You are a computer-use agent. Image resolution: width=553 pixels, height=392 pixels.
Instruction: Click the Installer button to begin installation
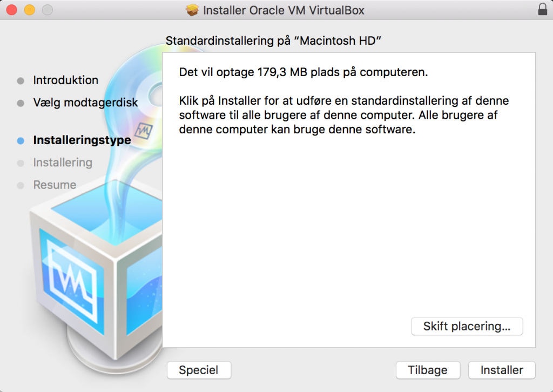(502, 370)
